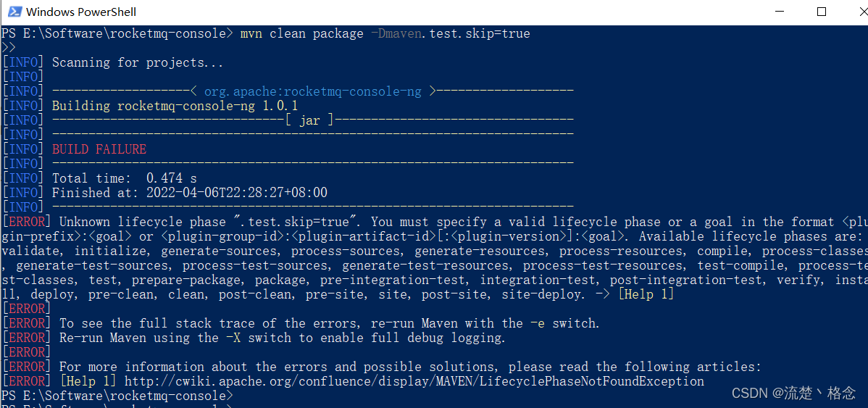The image size is (868, 408).
Task: Minimize the Windows PowerShell window
Action: click(778, 12)
